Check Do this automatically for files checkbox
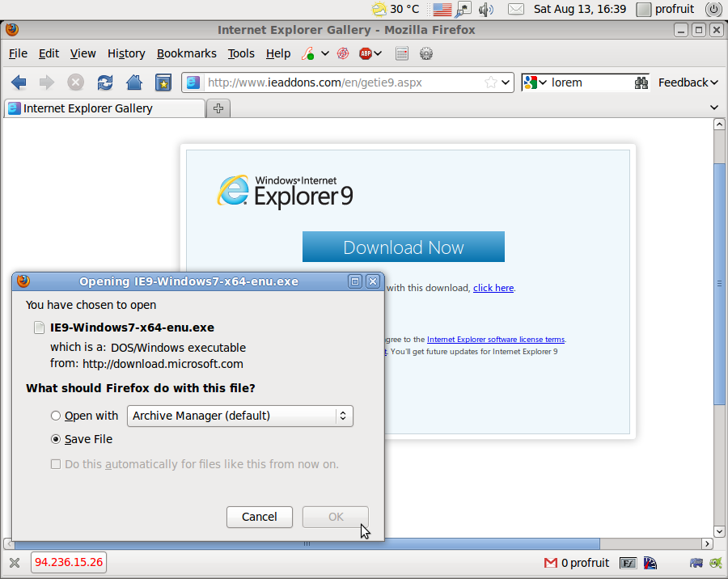Image resolution: width=728 pixels, height=579 pixels. coord(56,464)
